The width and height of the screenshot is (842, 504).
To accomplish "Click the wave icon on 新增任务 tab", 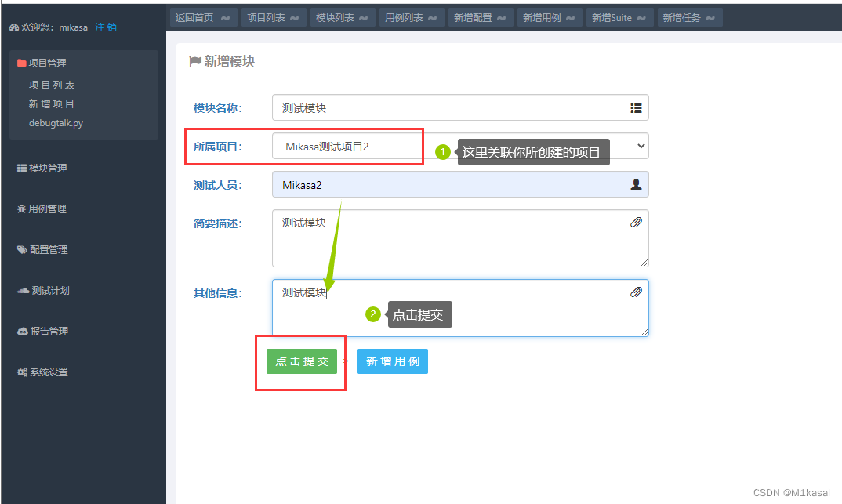I will click(x=710, y=18).
